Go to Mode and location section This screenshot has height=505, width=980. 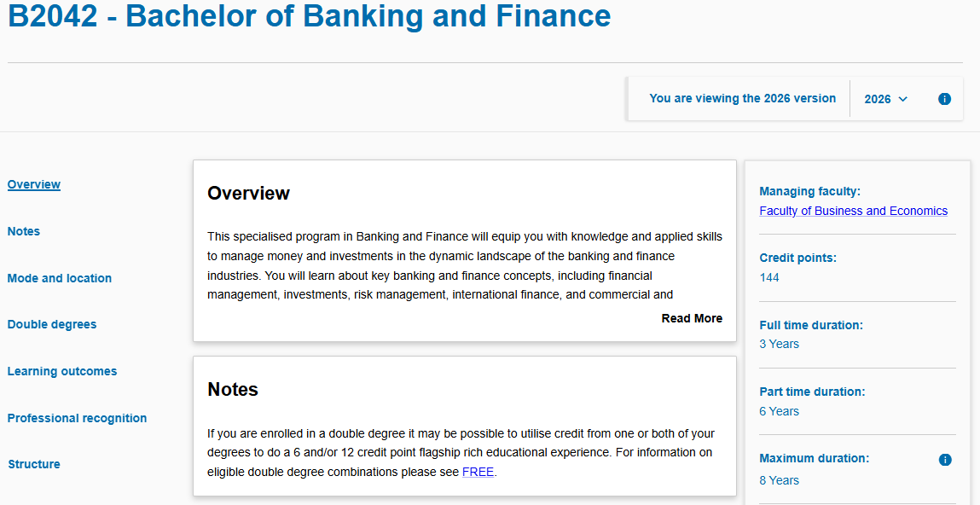tap(60, 278)
